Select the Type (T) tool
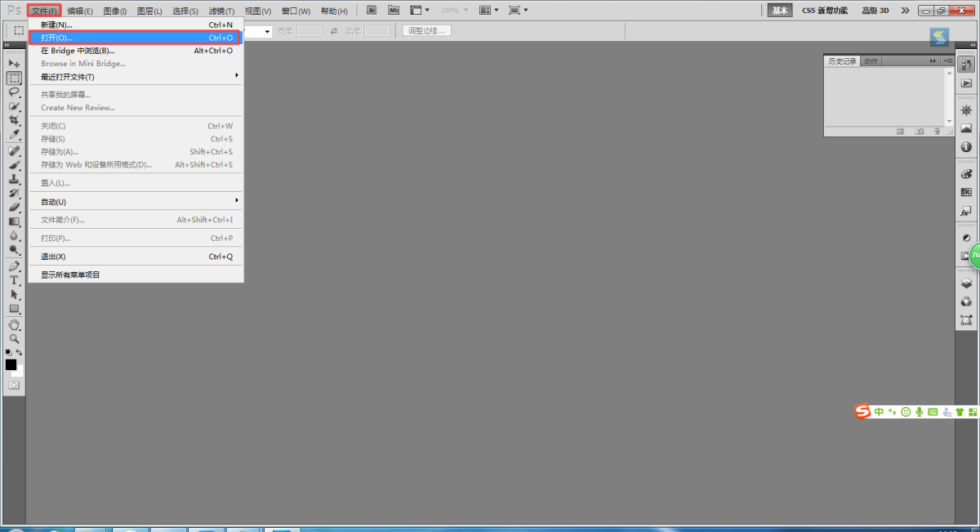 click(x=14, y=280)
